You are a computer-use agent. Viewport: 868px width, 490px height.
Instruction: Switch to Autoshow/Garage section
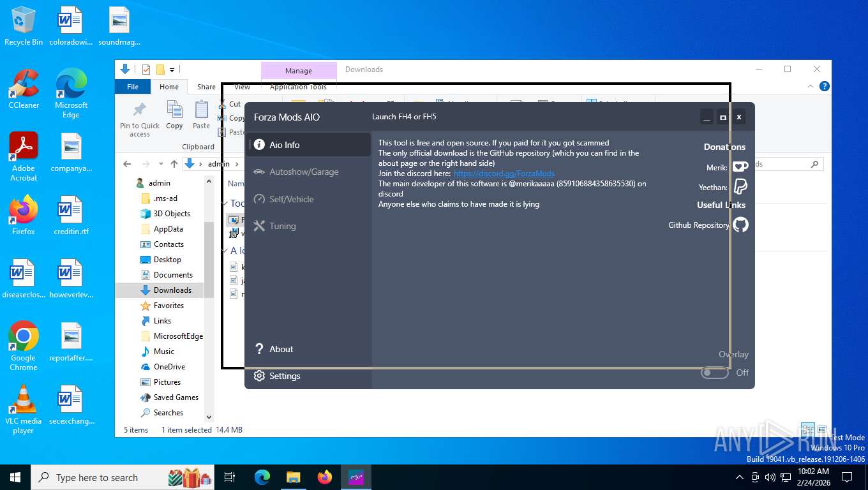pyautogui.click(x=308, y=172)
